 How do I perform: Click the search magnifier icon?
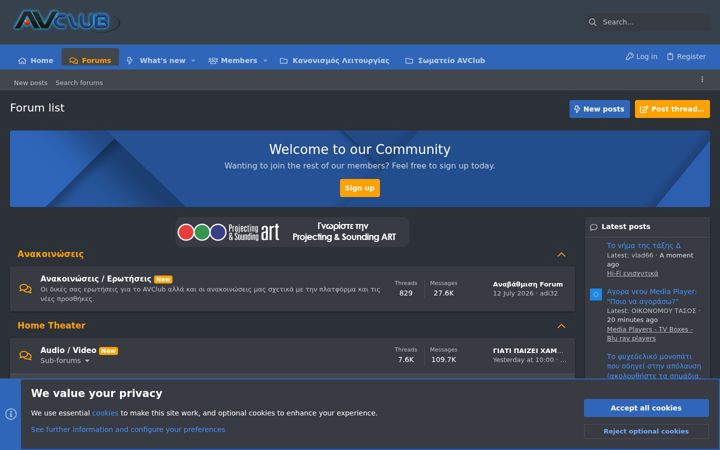[592, 22]
